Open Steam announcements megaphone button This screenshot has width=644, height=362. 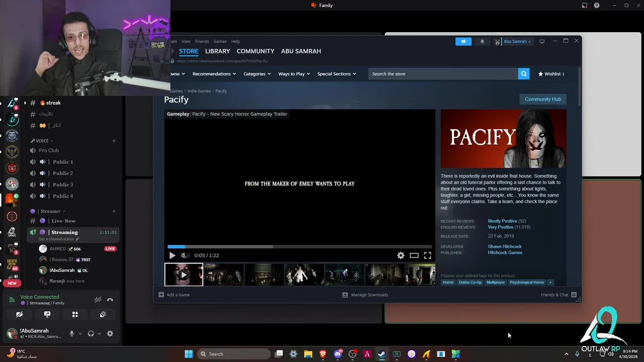(463, 41)
